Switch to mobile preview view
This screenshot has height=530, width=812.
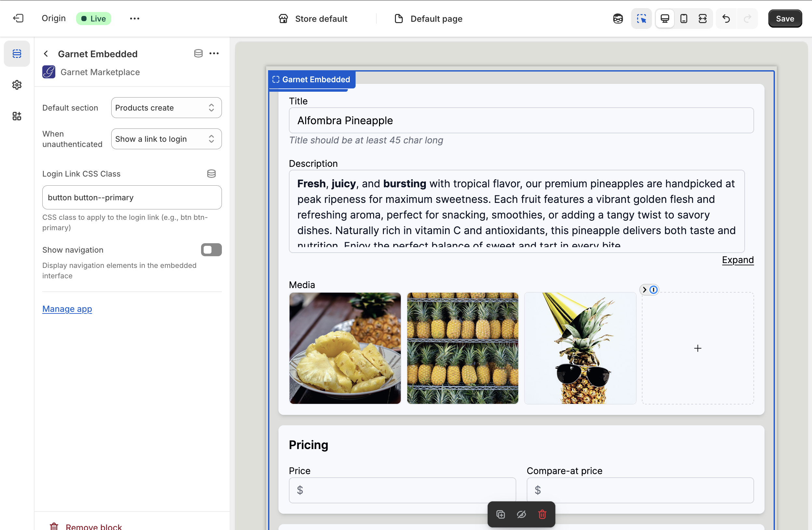click(x=683, y=19)
